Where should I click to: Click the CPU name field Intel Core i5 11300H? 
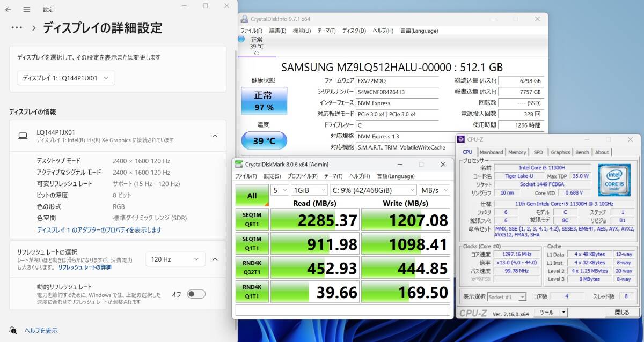pos(542,168)
